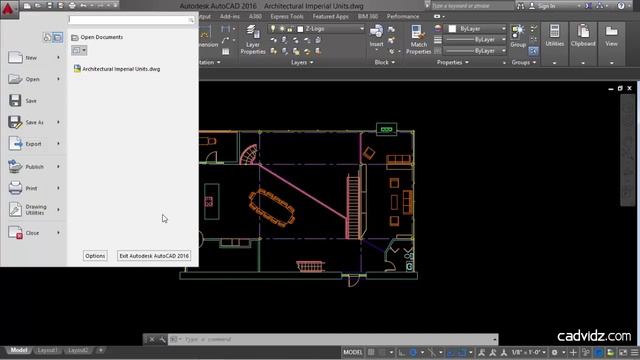Toggle the MODEL space status button
Screen dimensions: 640x360
(352, 352)
